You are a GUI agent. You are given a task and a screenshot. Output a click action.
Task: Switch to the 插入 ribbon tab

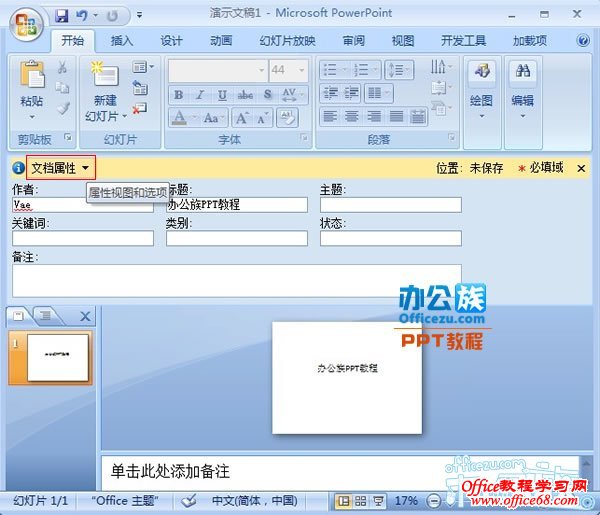point(122,40)
